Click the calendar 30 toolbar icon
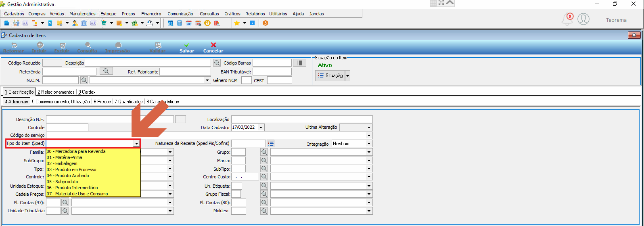This screenshot has height=226, width=644. (x=189, y=23)
